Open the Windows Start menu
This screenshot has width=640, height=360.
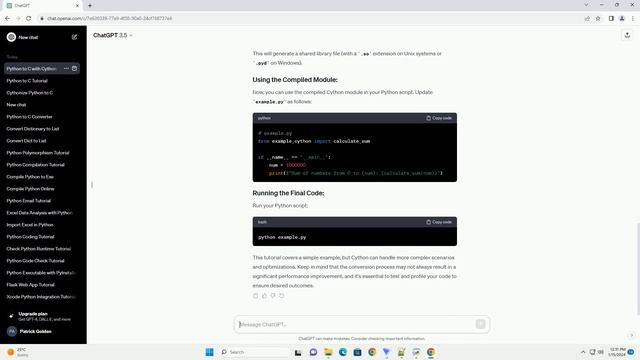click(x=209, y=352)
